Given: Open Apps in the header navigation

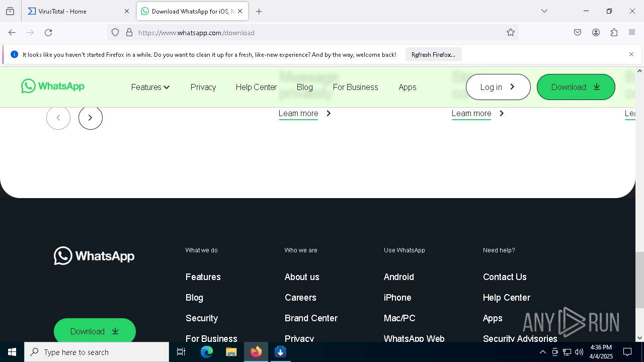Looking at the screenshot, I should coord(408,87).
